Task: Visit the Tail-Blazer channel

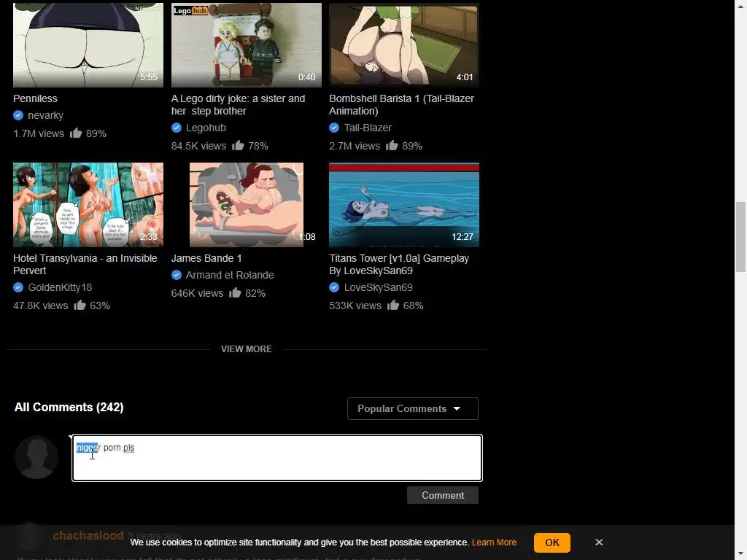Action: (x=368, y=128)
